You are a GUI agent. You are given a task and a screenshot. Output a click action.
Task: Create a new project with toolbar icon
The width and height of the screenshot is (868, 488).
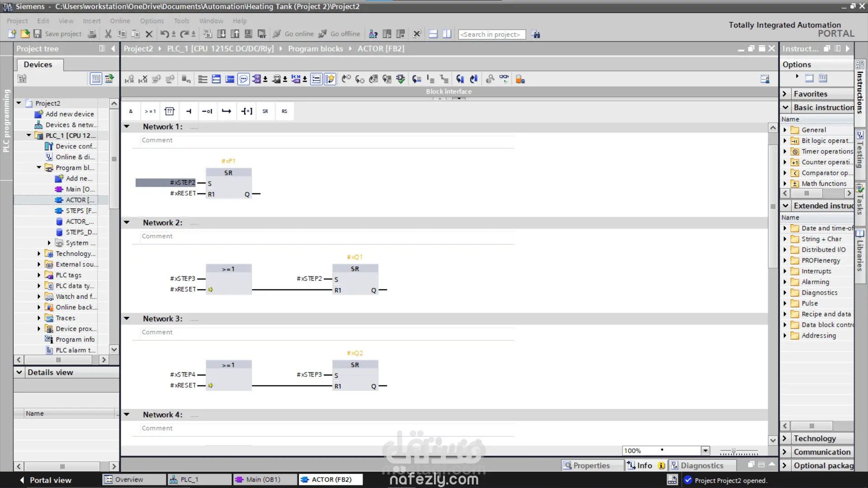coord(12,34)
